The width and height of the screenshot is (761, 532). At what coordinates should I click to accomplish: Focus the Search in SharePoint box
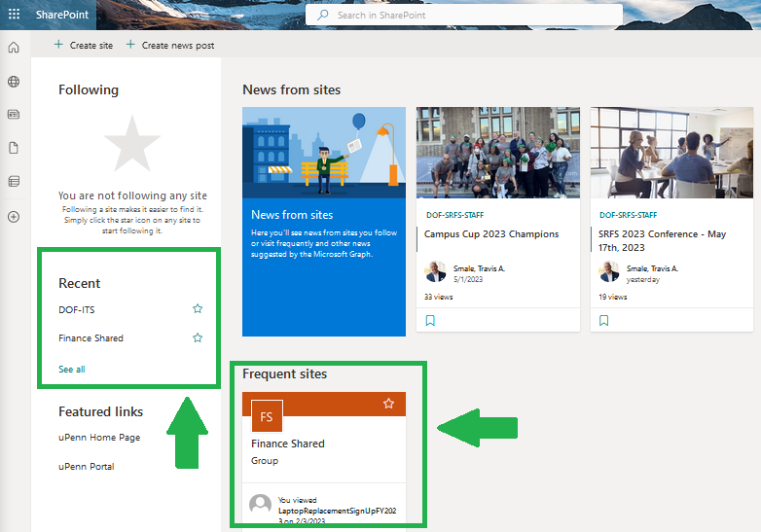464,15
